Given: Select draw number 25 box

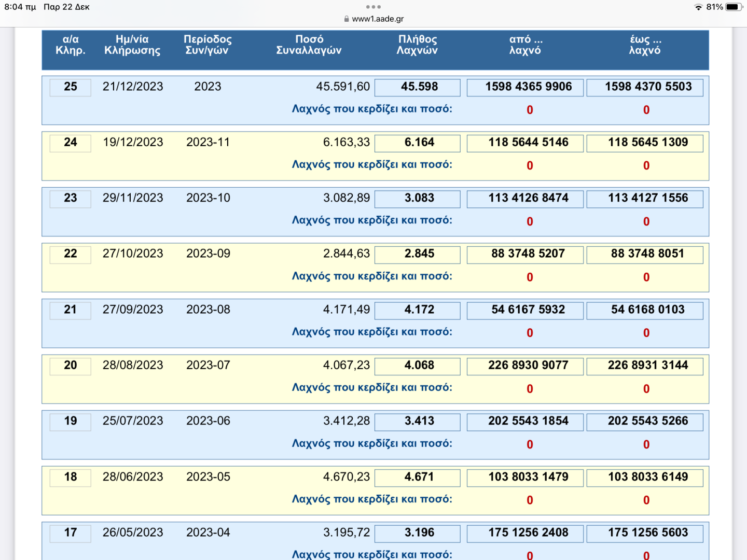Looking at the screenshot, I should coord(71,87).
